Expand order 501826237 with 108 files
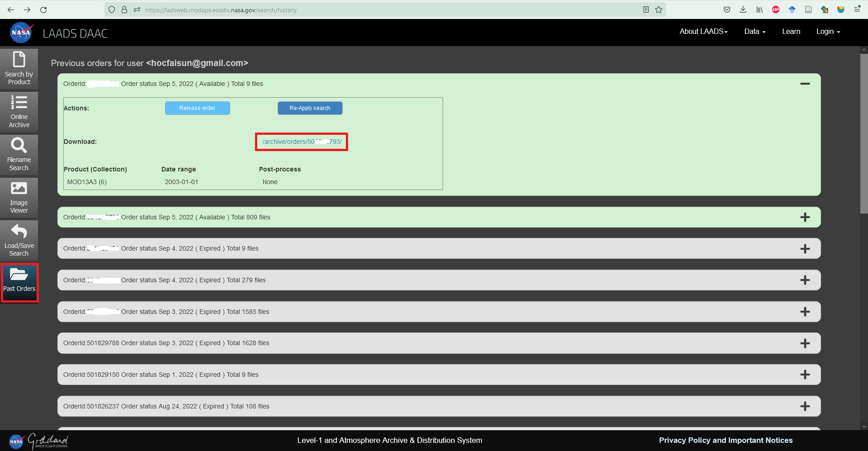 (805, 406)
